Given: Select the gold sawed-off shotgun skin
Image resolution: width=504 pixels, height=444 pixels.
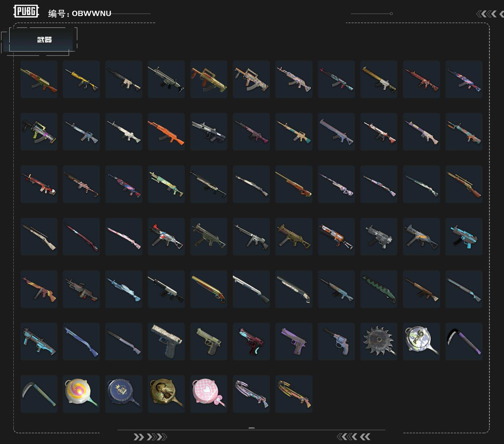Looking at the screenshot, I should point(209,289).
